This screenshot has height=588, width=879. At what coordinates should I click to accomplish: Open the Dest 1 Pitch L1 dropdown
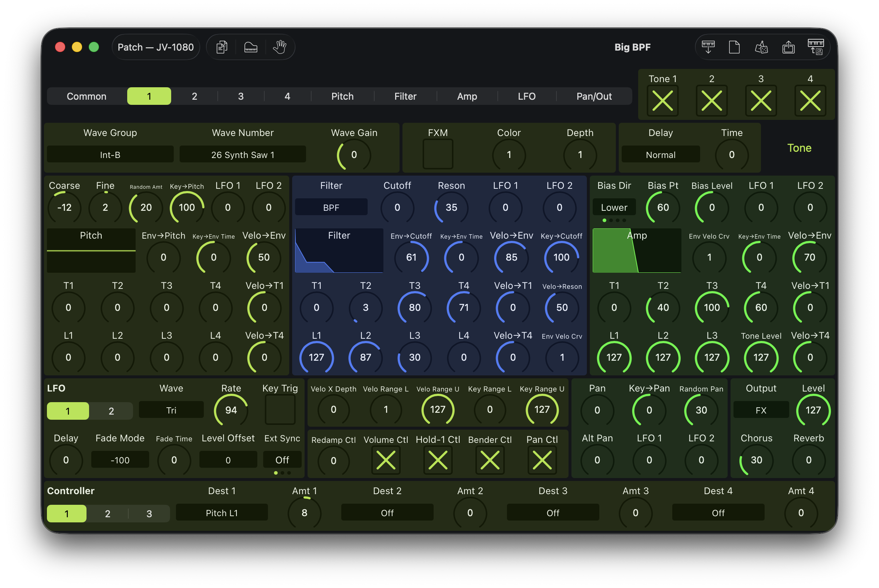[222, 512]
